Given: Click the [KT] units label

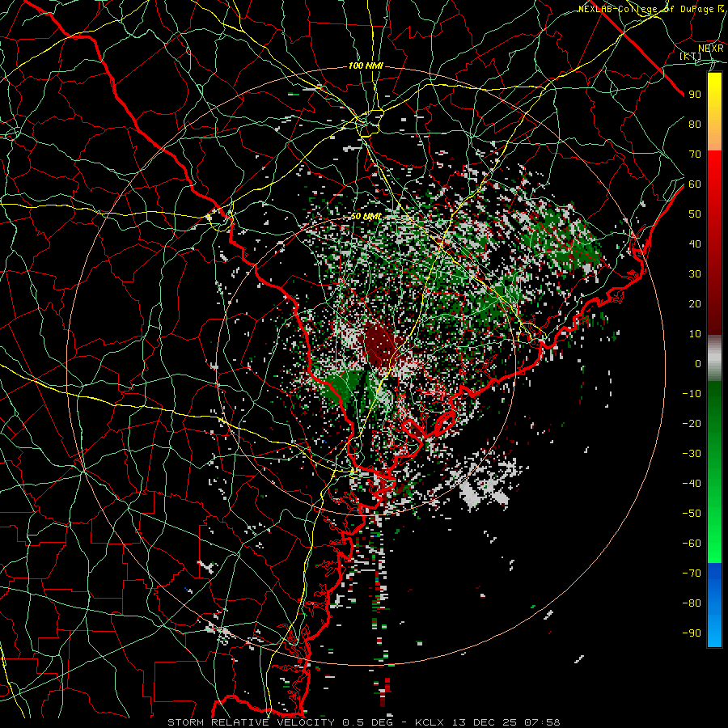Looking at the screenshot, I should [x=690, y=56].
